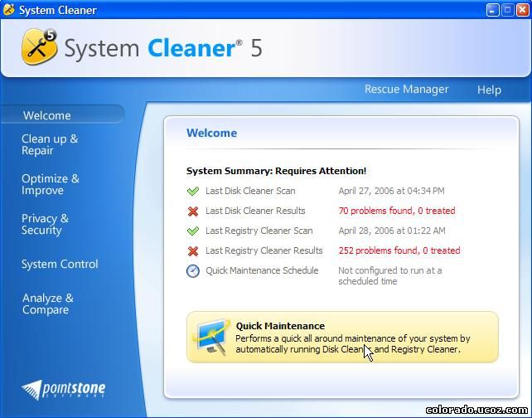Open Optimize & Improve section
Viewport: 532px width, 418px height.
(x=51, y=184)
